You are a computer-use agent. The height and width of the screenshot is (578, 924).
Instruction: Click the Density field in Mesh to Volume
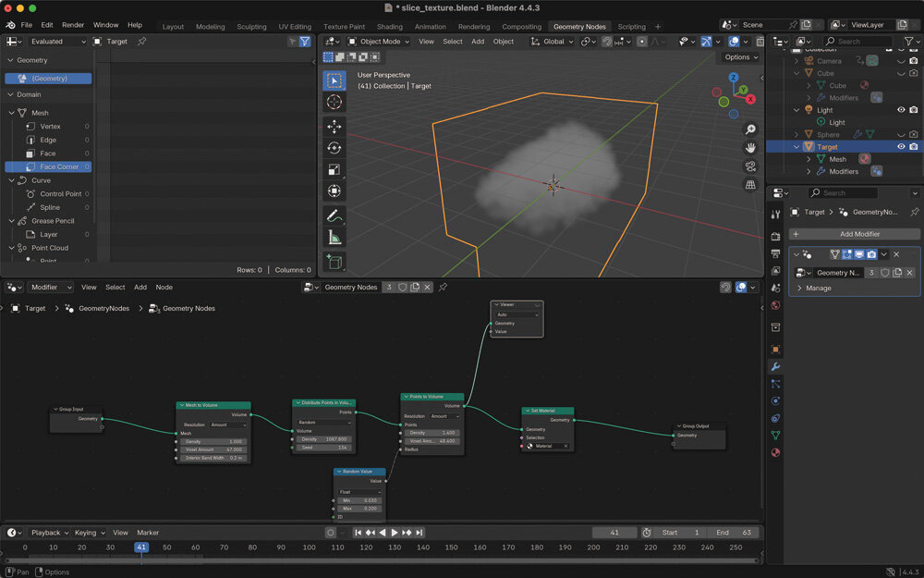[x=213, y=441]
